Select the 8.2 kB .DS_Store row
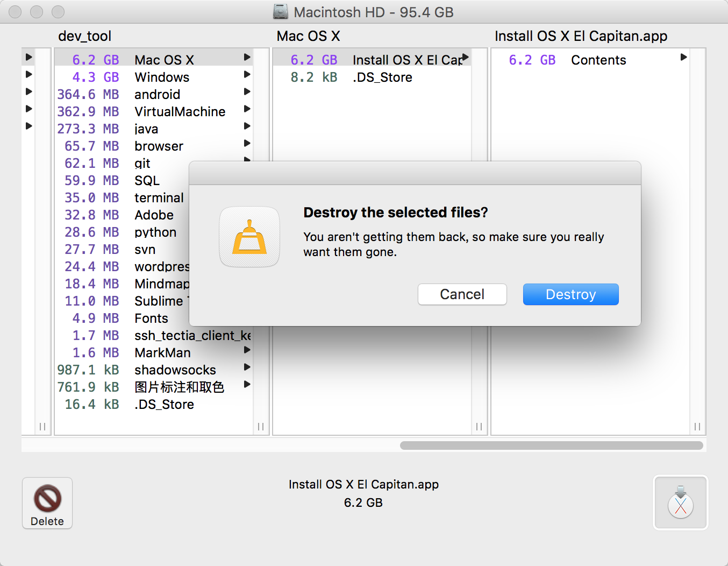Screen dimensions: 728x566 372,77
